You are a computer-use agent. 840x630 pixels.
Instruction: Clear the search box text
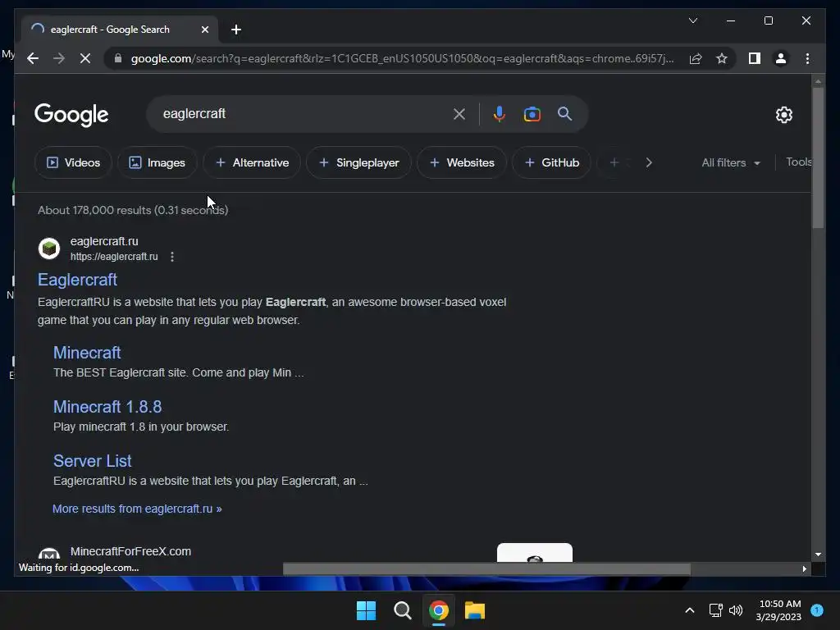click(459, 114)
